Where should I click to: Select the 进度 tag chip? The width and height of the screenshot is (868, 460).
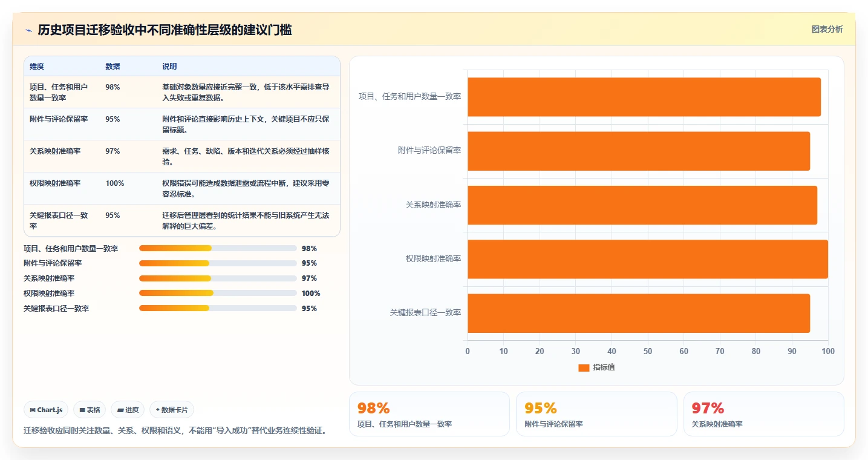coord(128,410)
